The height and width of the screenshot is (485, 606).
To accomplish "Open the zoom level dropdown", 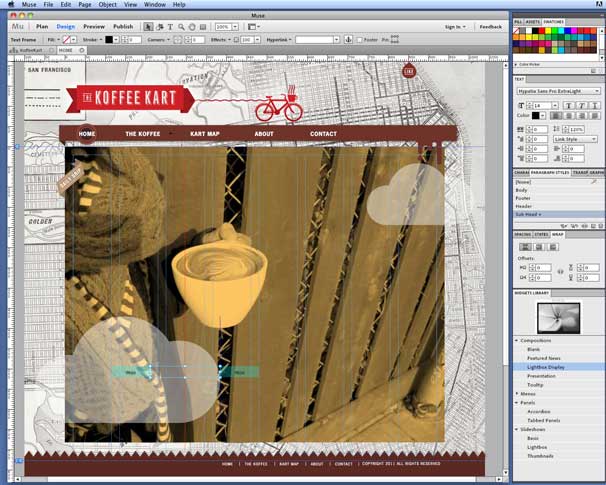I will 235,27.
